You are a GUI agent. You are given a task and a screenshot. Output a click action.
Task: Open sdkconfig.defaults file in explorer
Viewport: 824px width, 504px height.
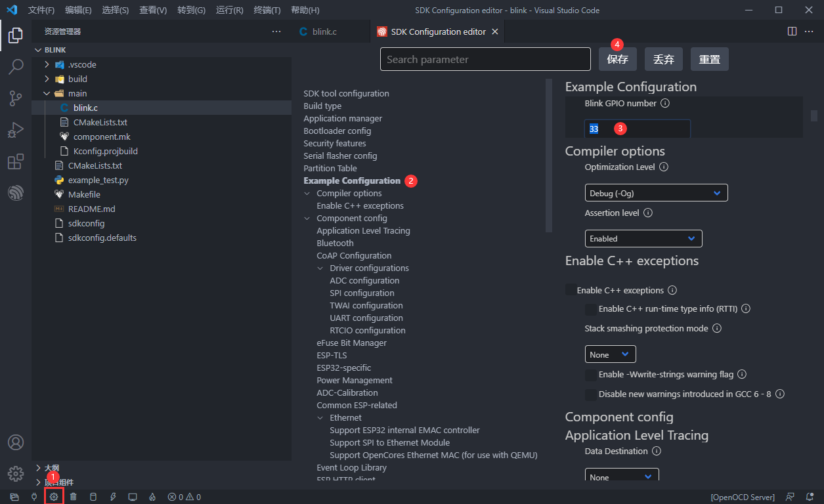(102, 238)
